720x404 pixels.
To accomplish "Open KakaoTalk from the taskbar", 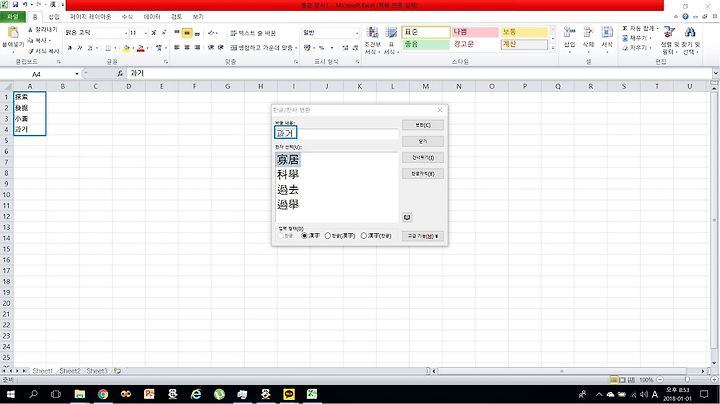I will pyautogui.click(x=289, y=394).
